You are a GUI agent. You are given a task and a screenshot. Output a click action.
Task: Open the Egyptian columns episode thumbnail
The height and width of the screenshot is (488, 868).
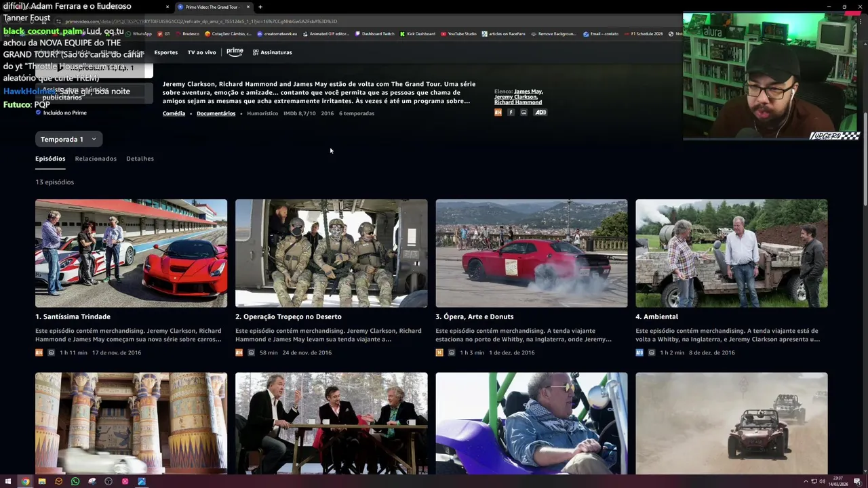(x=131, y=424)
